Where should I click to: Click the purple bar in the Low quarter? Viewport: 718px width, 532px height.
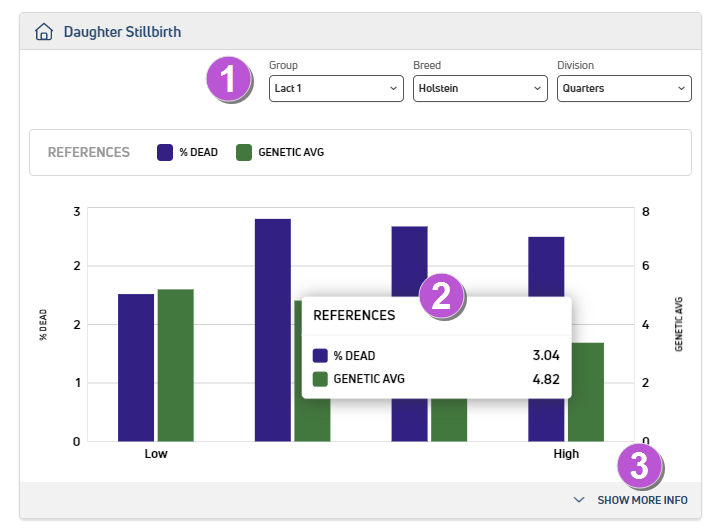coord(136,367)
